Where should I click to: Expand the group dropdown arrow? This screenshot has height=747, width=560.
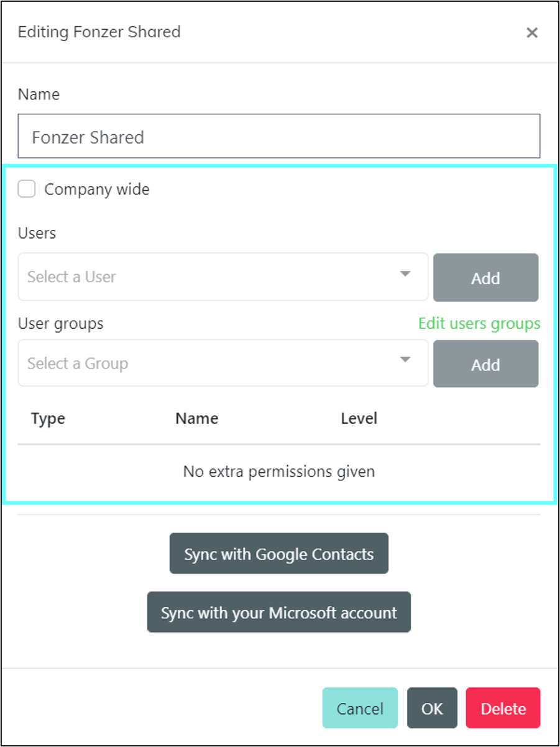point(405,360)
